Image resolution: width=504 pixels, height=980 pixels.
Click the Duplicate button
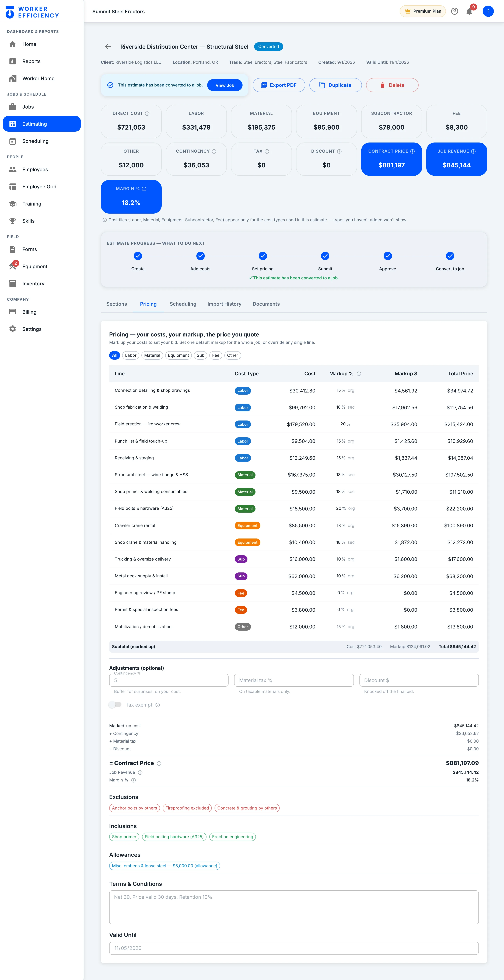[335, 85]
